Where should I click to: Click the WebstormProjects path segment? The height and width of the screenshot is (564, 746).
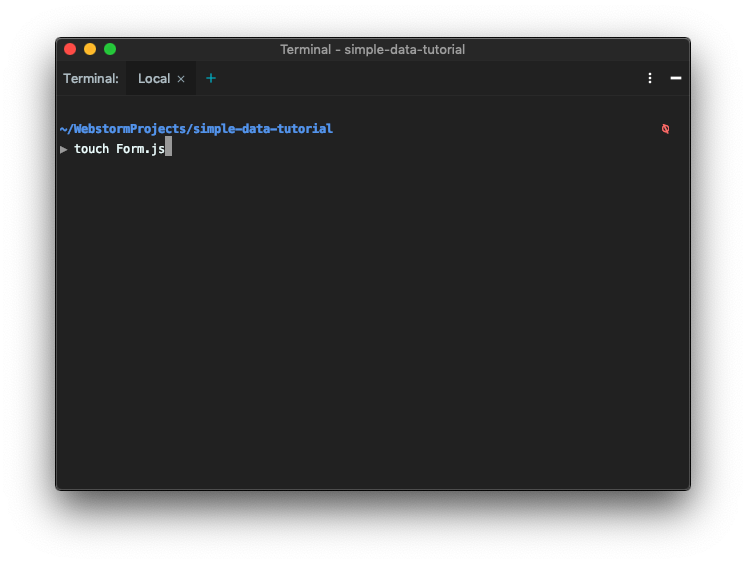(129, 129)
